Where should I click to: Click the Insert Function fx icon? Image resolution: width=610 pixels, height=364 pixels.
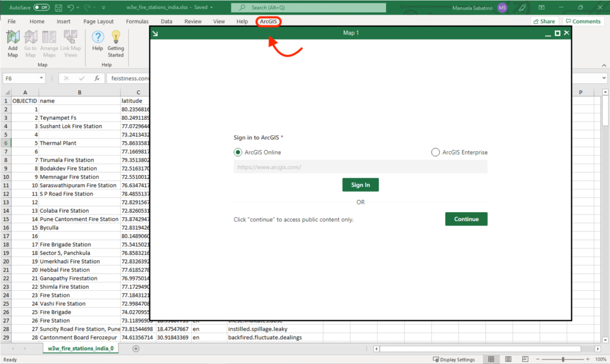97,78
